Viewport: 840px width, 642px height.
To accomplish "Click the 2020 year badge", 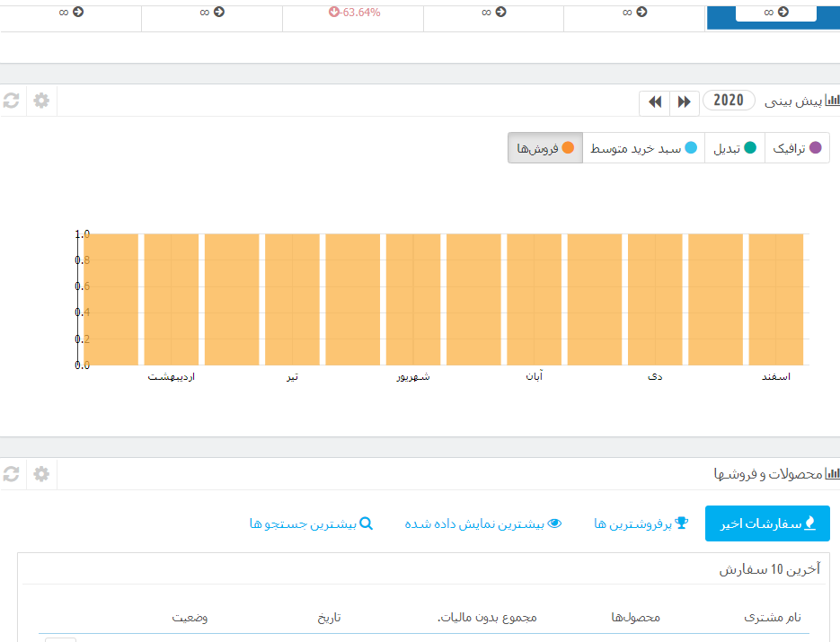I will (x=729, y=101).
